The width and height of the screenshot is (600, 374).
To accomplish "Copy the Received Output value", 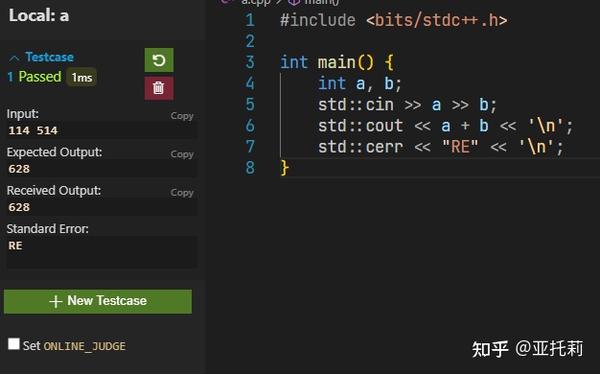I will point(182,193).
